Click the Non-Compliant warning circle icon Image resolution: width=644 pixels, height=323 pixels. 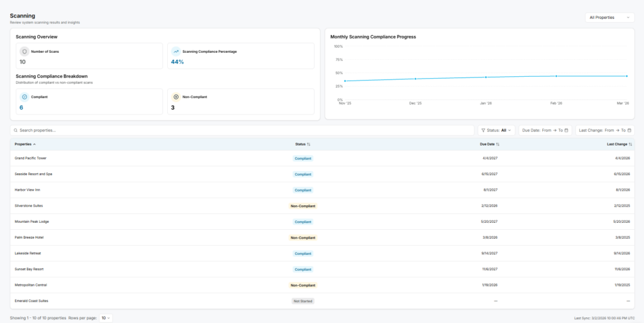(176, 97)
